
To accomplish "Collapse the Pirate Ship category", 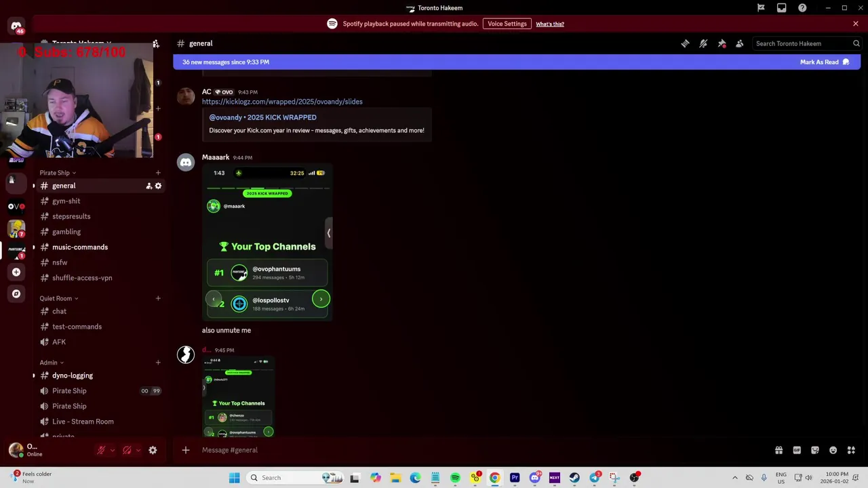I will (58, 173).
